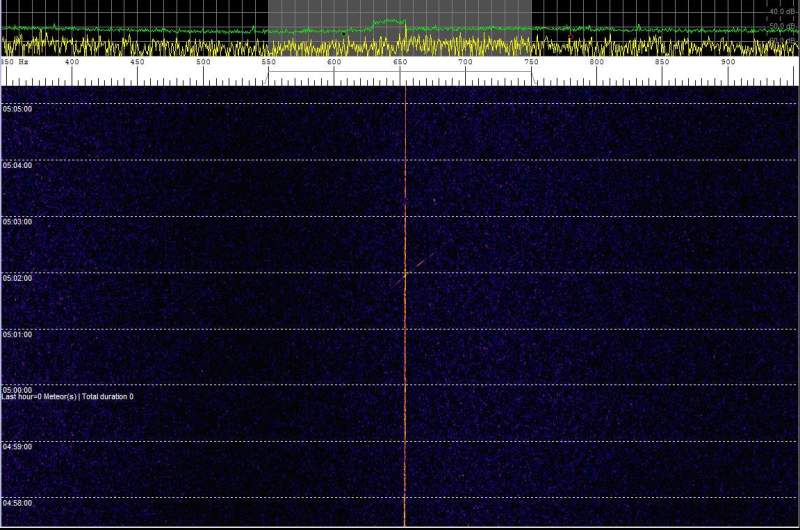Image resolution: width=800 pixels, height=530 pixels.
Task: Click the 05:03:00 timestamp on waterfall
Action: coord(18,221)
